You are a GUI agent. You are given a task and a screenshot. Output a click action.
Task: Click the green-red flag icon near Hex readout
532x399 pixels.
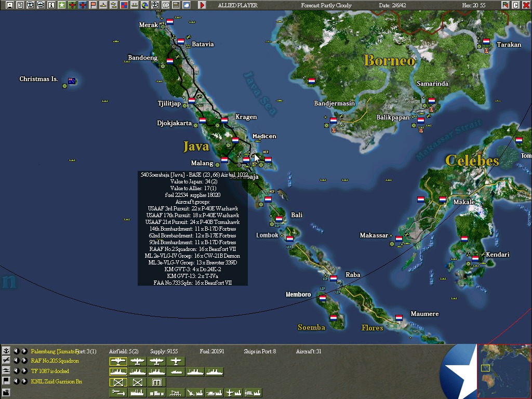505,5
